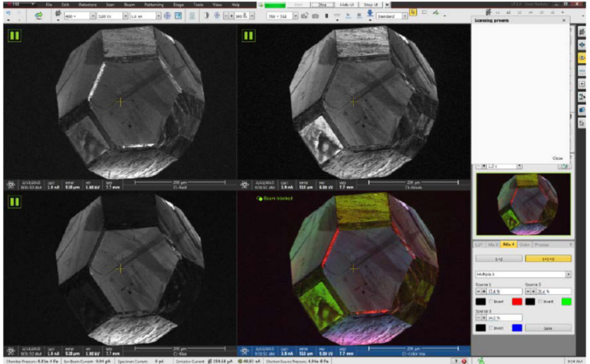Switch to the LUT tab

point(479,245)
